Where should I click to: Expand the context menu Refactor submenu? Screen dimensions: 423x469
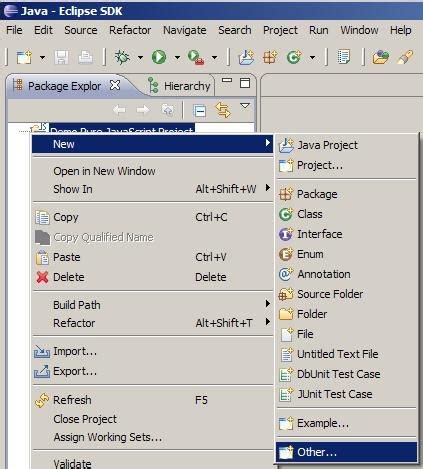pyautogui.click(x=152, y=323)
